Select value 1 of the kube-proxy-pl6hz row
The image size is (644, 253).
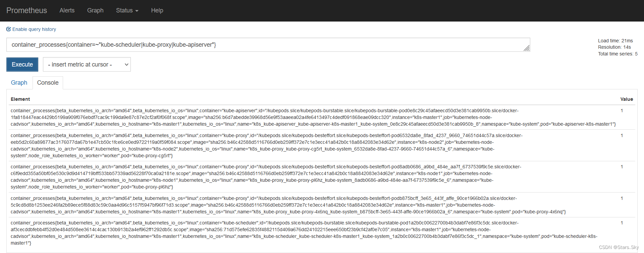[x=622, y=167]
